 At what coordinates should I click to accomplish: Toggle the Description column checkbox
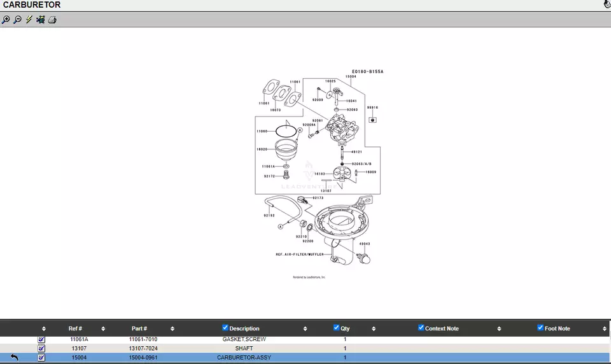pos(225,328)
